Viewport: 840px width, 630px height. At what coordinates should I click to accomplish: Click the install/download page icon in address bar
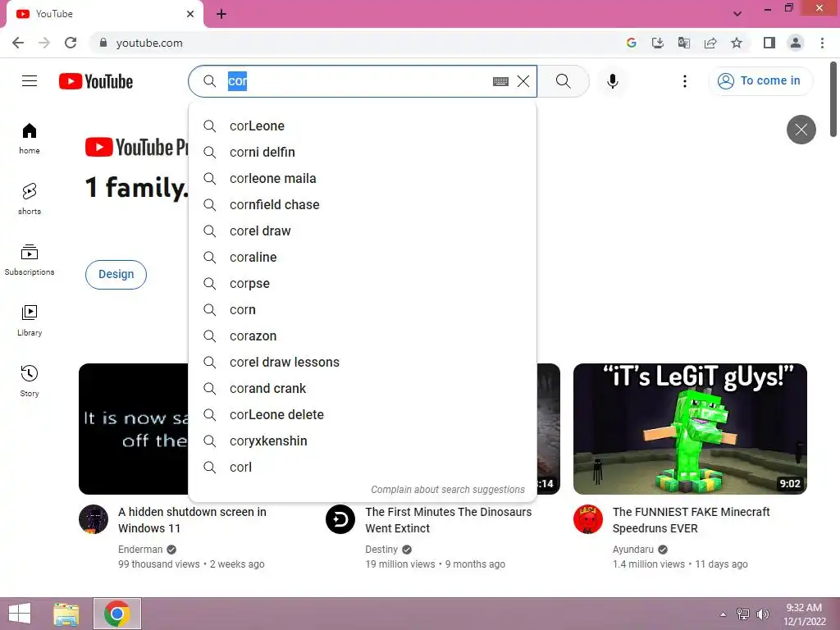click(658, 43)
